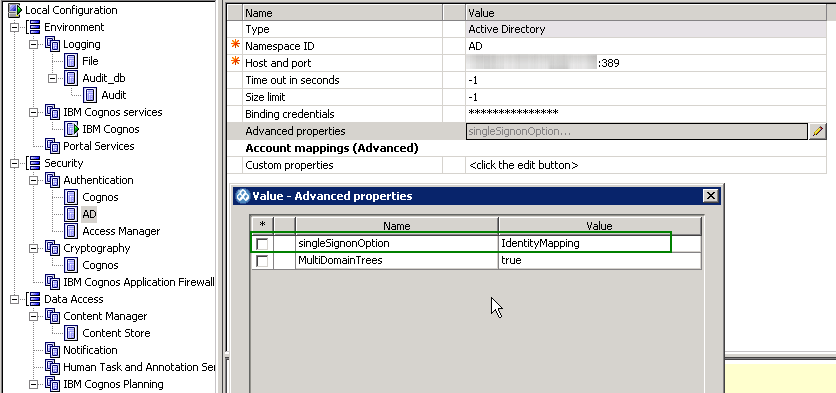This screenshot has height=393, width=836.
Task: Select AD in the Authentication tree
Action: click(90, 214)
